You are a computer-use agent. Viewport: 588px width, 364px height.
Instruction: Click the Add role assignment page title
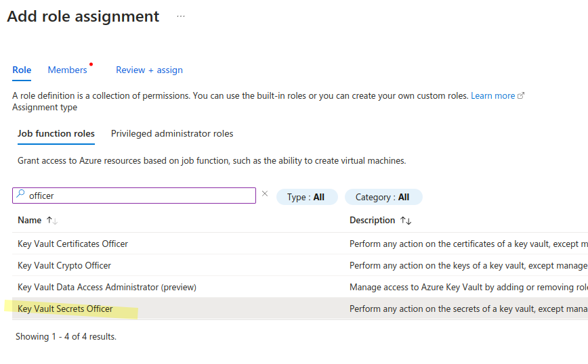click(83, 16)
